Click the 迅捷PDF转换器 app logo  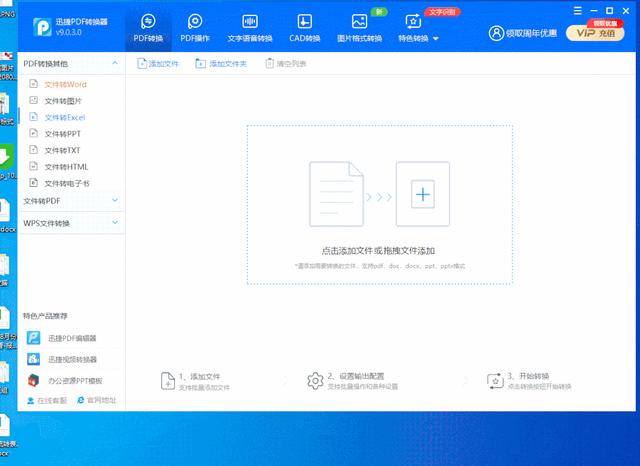coord(42,27)
